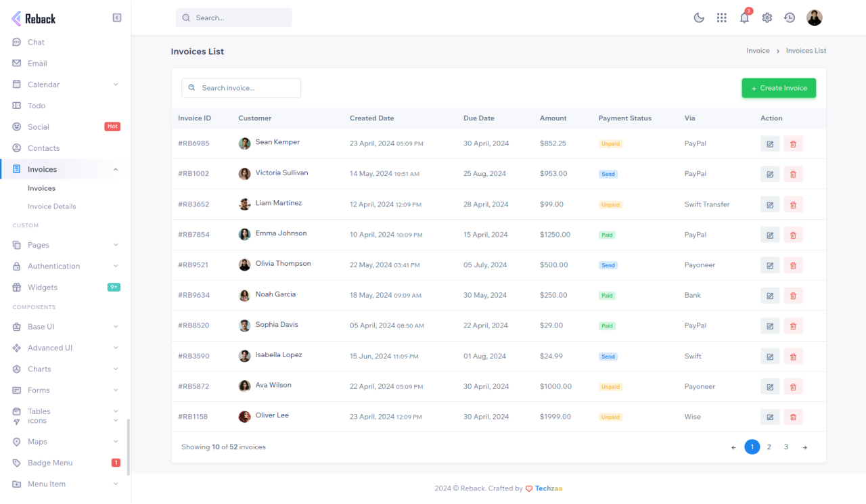The image size is (866, 504).
Task: Click amount $1999.00
Action: [555, 417]
